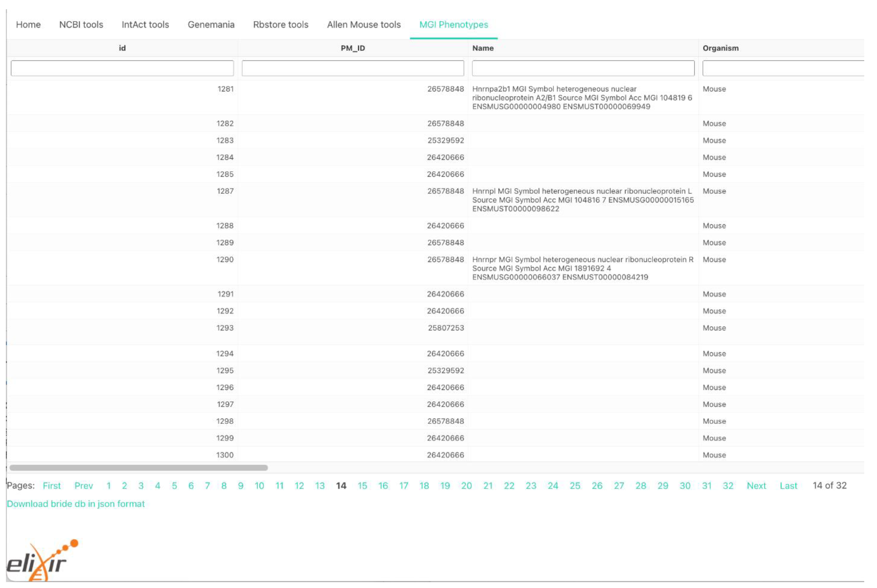Screen dimensions: 877x588
Task: Click the Name column filter field
Action: coord(583,68)
